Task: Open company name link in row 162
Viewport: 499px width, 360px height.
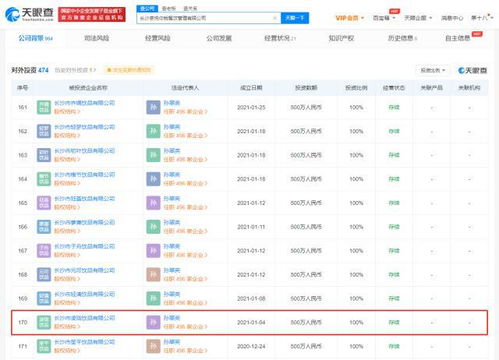Action: [85, 127]
